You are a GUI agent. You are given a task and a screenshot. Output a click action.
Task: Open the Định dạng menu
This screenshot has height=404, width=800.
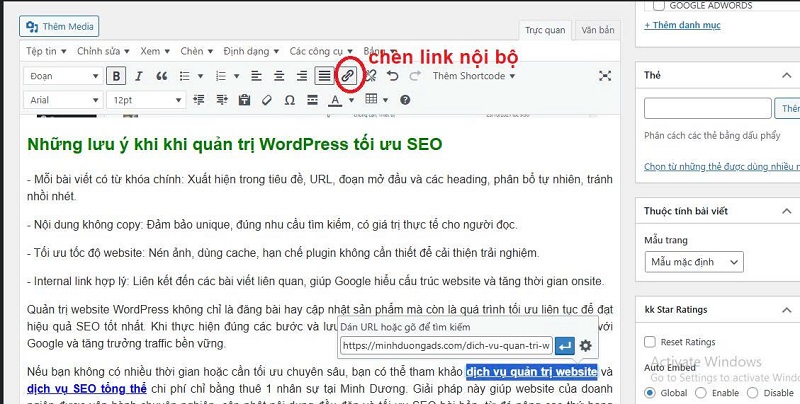(x=251, y=51)
